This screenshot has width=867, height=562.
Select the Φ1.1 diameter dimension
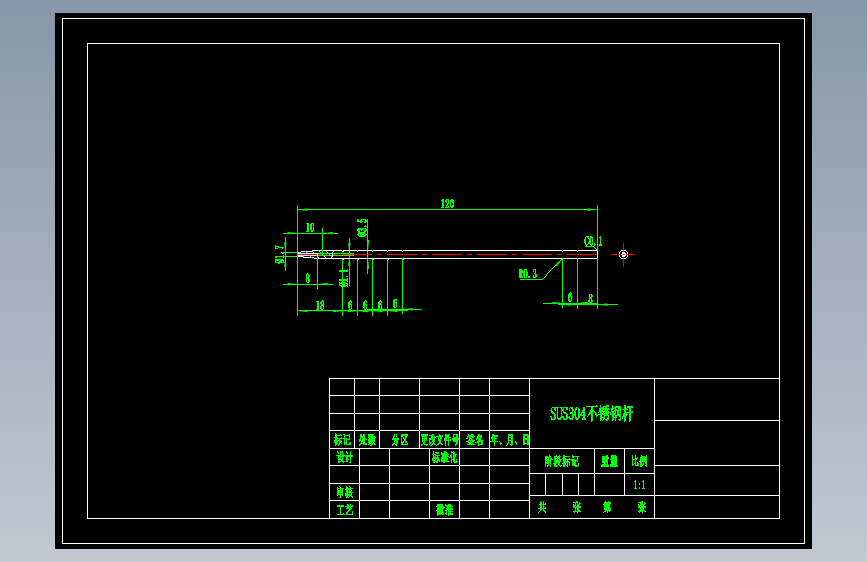coord(344,278)
